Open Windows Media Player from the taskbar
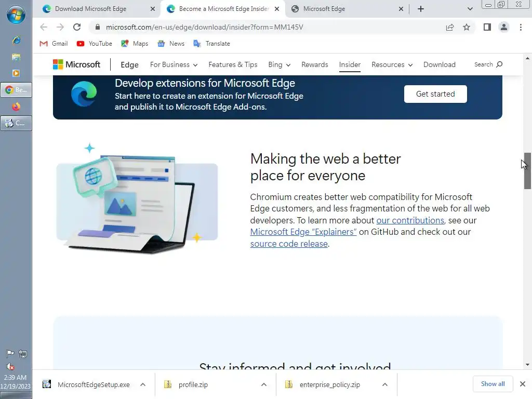Screen dimensions: 532x399 click(16, 73)
